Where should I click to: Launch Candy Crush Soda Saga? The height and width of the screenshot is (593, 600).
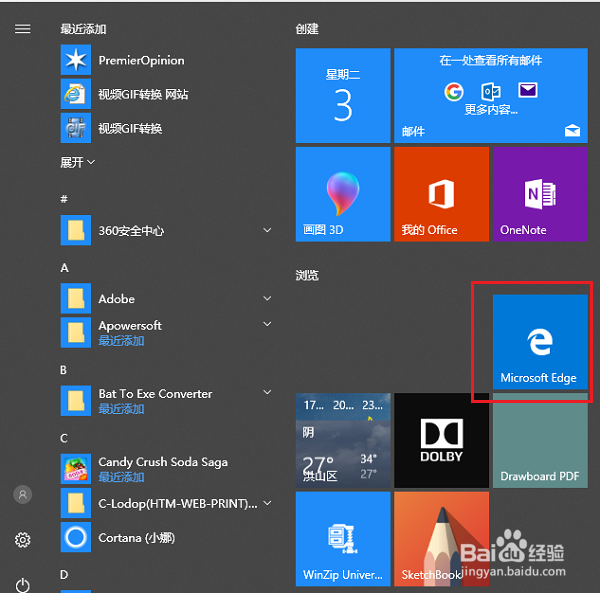[144, 469]
